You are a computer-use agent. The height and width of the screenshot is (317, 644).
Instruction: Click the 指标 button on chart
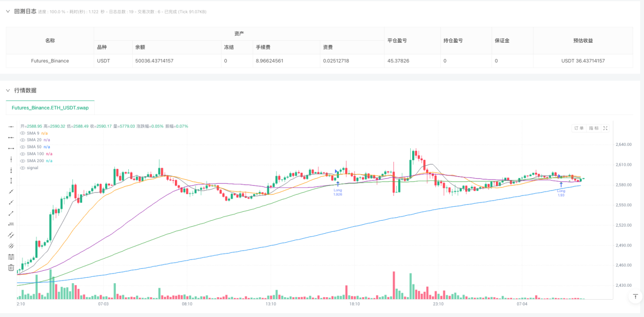click(593, 128)
